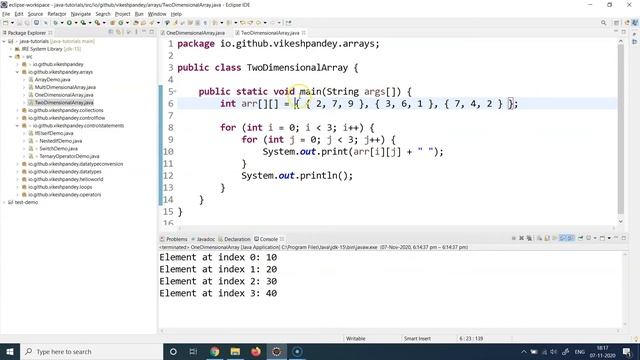Expand io.github.vikeshpandey.collections package
The height and width of the screenshot is (360, 640).
[18, 110]
